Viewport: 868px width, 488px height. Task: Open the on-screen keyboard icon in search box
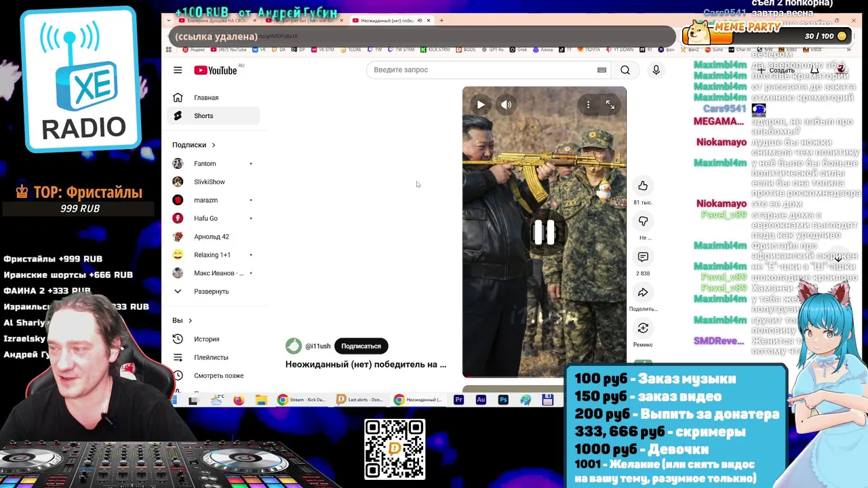pyautogui.click(x=601, y=70)
